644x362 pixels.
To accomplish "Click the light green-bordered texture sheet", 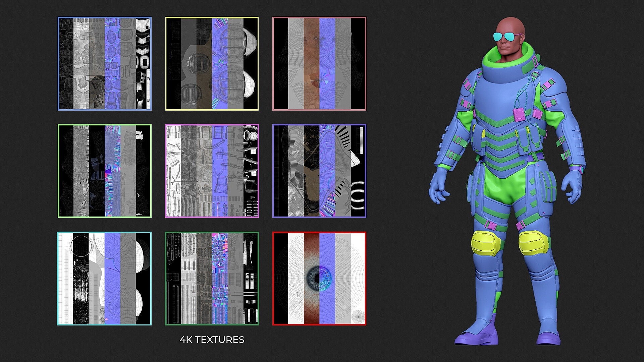I will click(x=105, y=171).
